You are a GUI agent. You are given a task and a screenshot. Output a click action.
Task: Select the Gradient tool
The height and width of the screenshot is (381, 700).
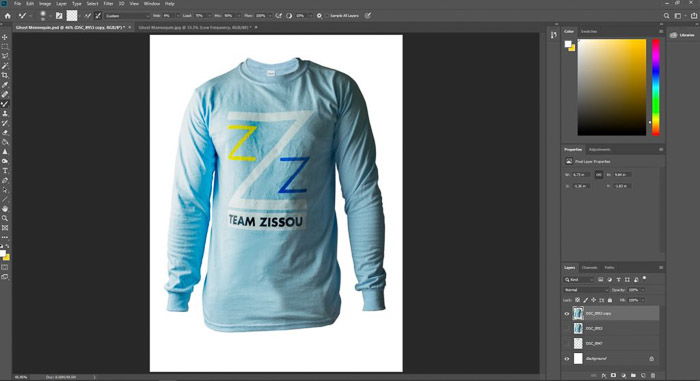(5, 142)
